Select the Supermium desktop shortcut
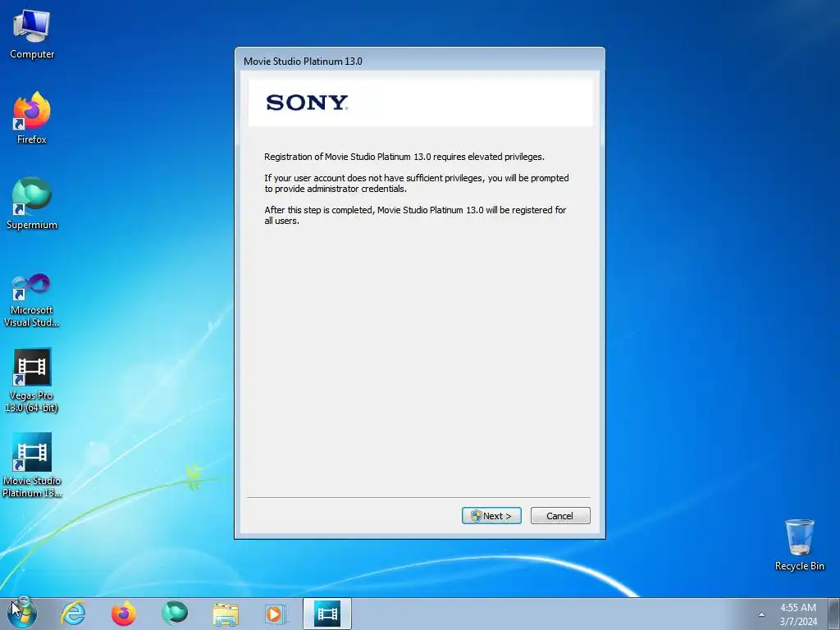This screenshot has width=840, height=630. point(32,203)
